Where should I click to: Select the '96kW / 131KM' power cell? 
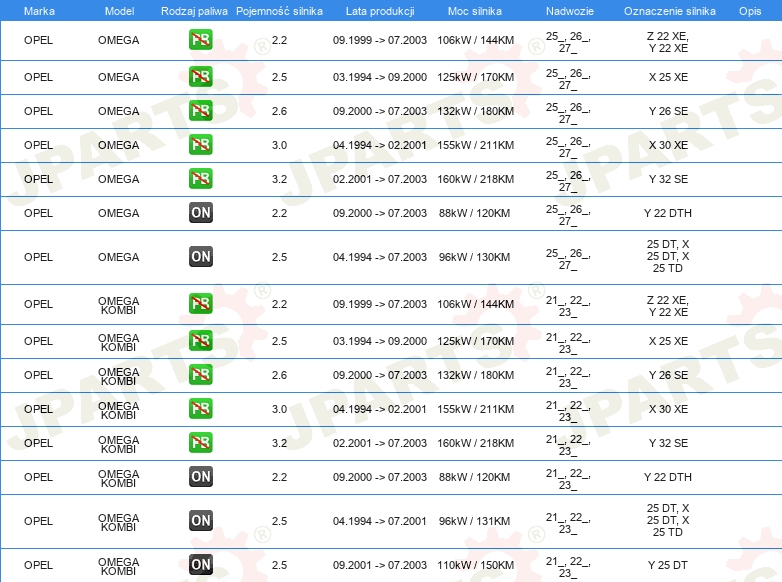coord(474,521)
